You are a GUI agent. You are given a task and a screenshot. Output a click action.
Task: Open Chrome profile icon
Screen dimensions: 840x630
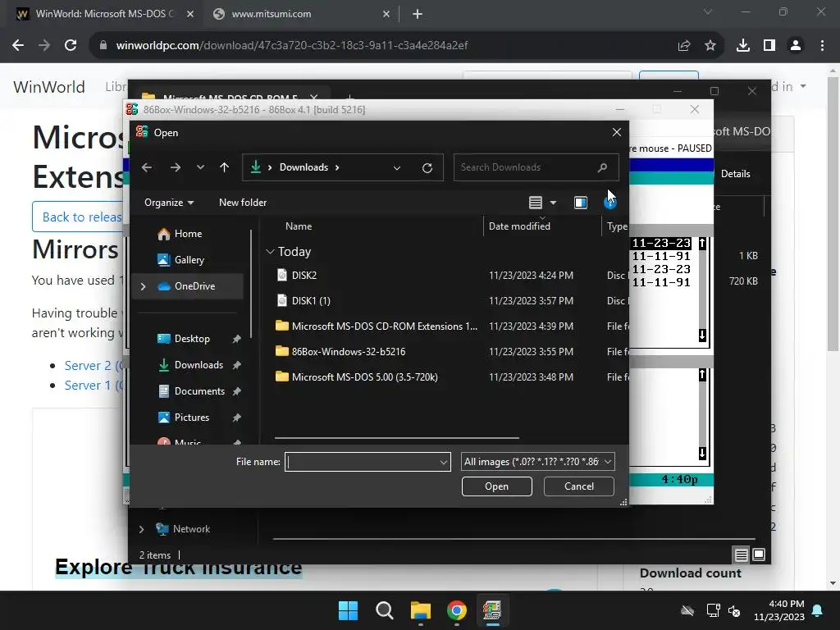(x=796, y=46)
